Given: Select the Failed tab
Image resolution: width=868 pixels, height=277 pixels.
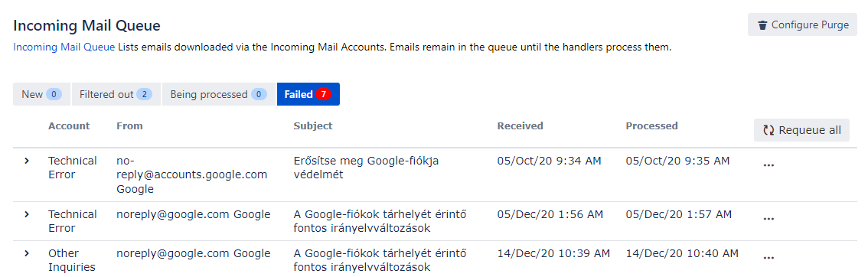Looking at the screenshot, I should tap(308, 95).
